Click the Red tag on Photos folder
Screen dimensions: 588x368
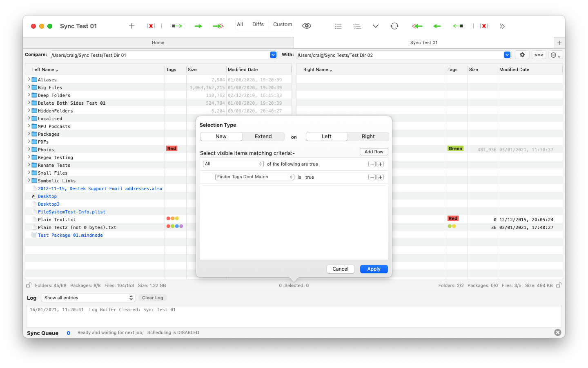click(x=171, y=149)
